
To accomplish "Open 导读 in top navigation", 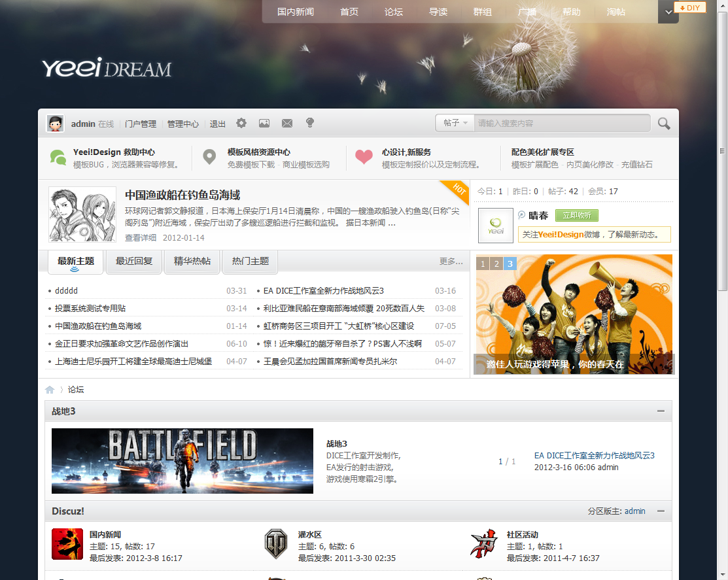I will 438,12.
